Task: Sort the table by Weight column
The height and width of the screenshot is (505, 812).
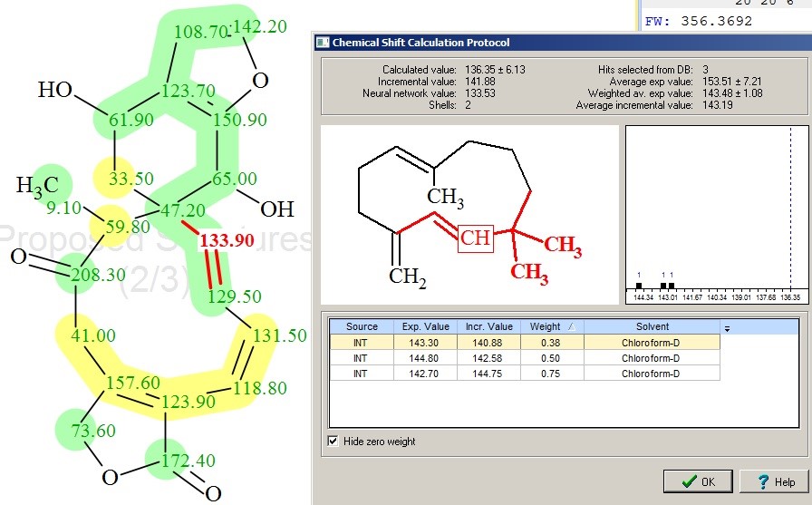Action: click(552, 326)
